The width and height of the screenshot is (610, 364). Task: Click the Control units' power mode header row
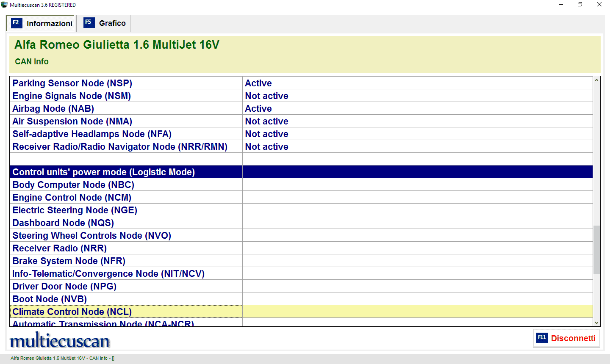(301, 172)
